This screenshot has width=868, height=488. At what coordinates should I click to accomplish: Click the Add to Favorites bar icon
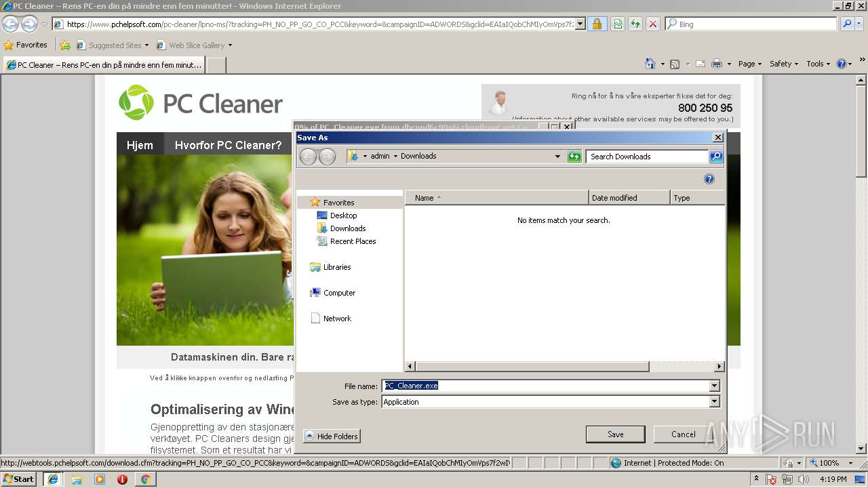click(65, 45)
